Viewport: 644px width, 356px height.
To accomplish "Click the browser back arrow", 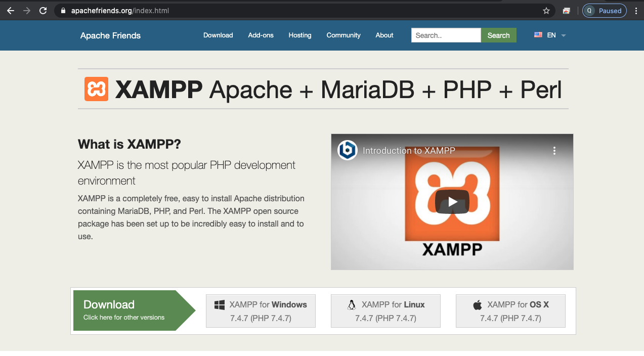I will click(11, 11).
